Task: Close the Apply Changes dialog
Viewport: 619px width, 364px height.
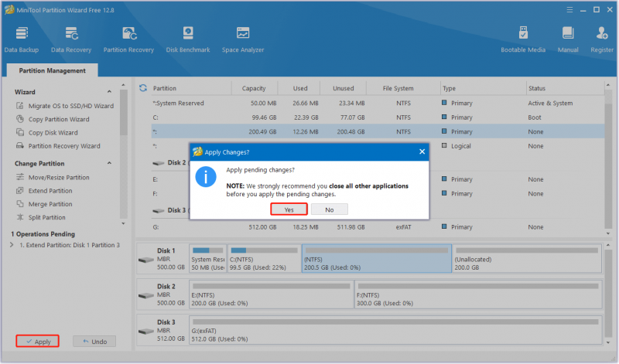Action: [422, 151]
